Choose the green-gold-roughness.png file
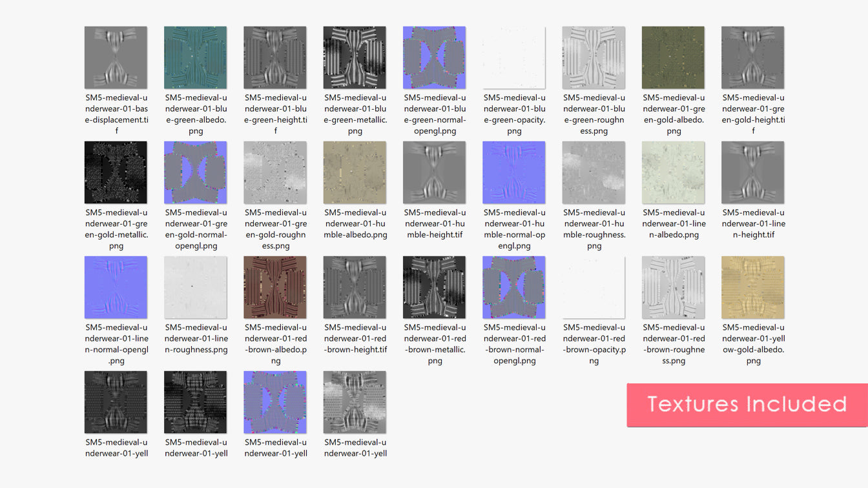 (275, 172)
